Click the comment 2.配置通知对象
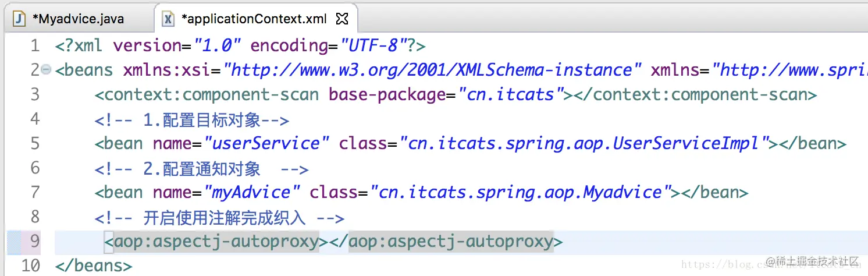The height and width of the screenshot is (276, 868). pyautogui.click(x=201, y=168)
